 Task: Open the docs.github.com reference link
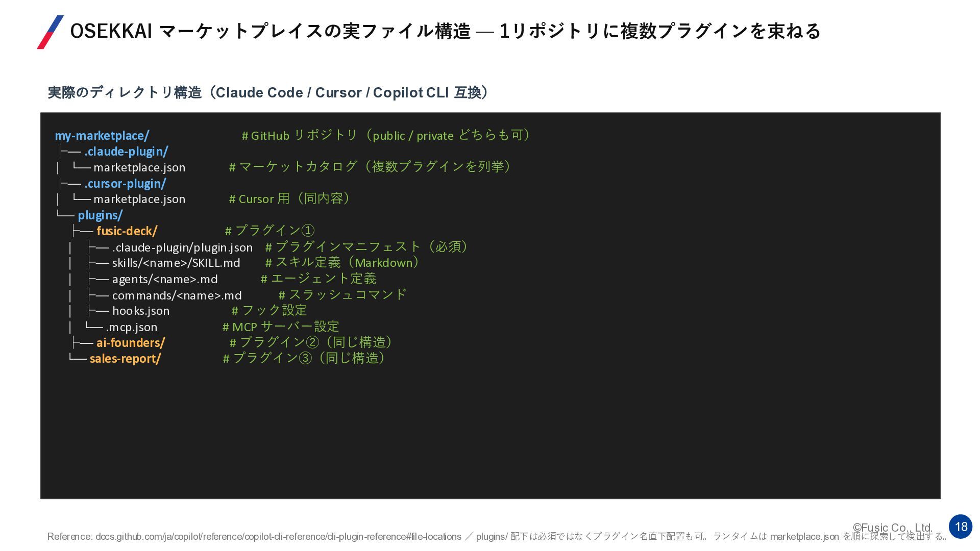tap(278, 537)
